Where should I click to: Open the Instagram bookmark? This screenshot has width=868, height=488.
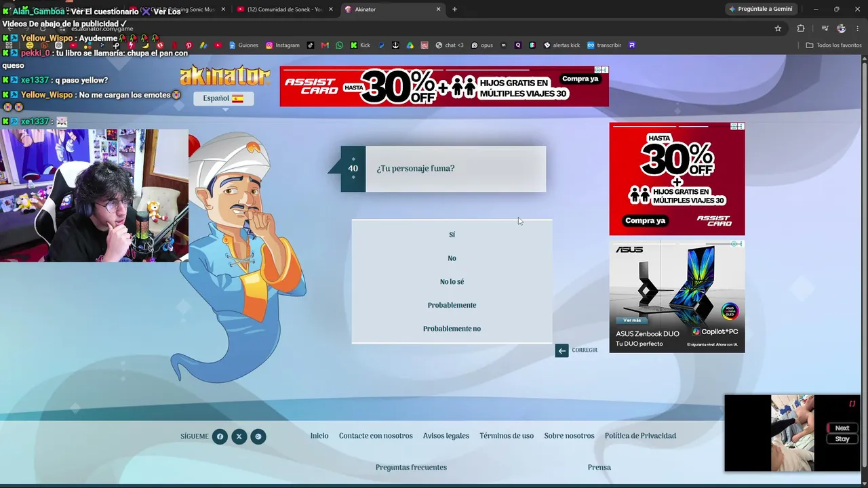click(x=283, y=45)
